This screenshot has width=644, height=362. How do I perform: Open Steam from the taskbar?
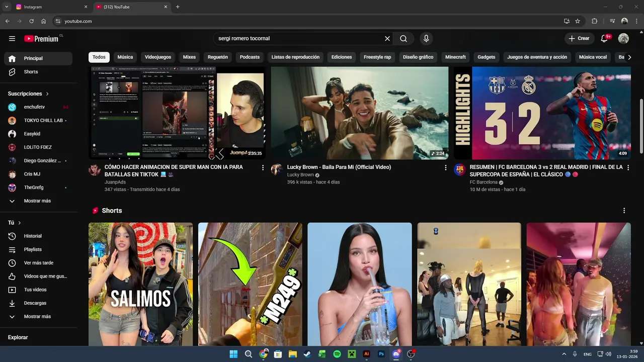[x=307, y=354]
